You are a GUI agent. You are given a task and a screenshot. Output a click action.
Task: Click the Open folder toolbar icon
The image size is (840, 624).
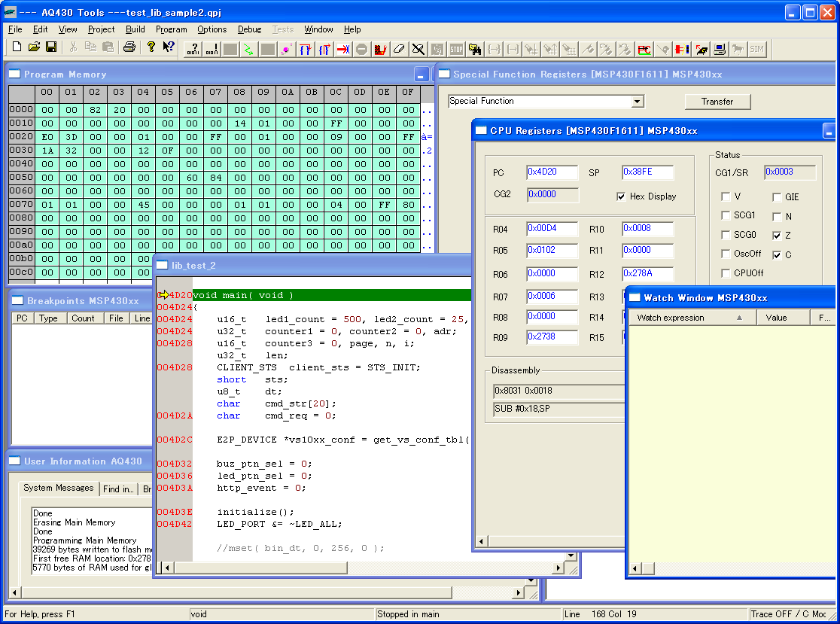click(x=35, y=47)
